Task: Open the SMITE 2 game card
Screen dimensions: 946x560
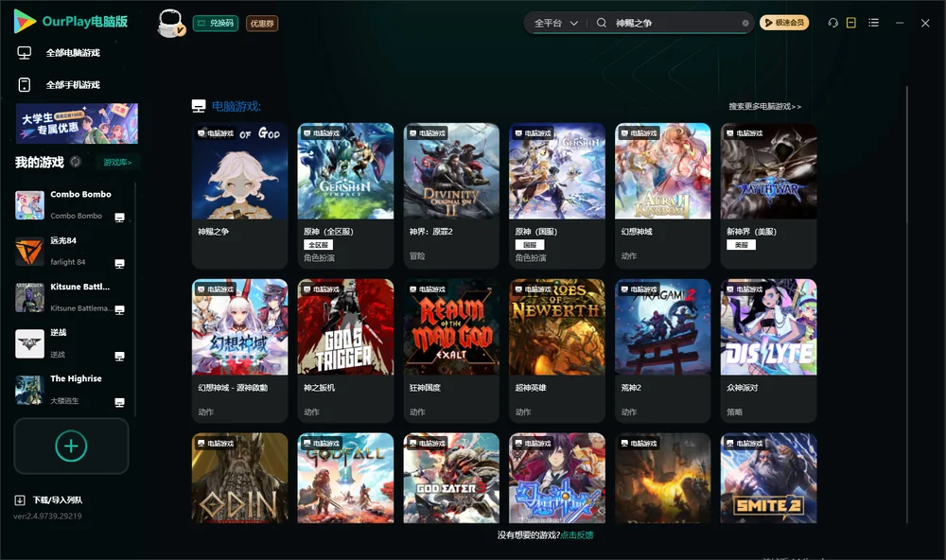Action: pyautogui.click(x=768, y=478)
